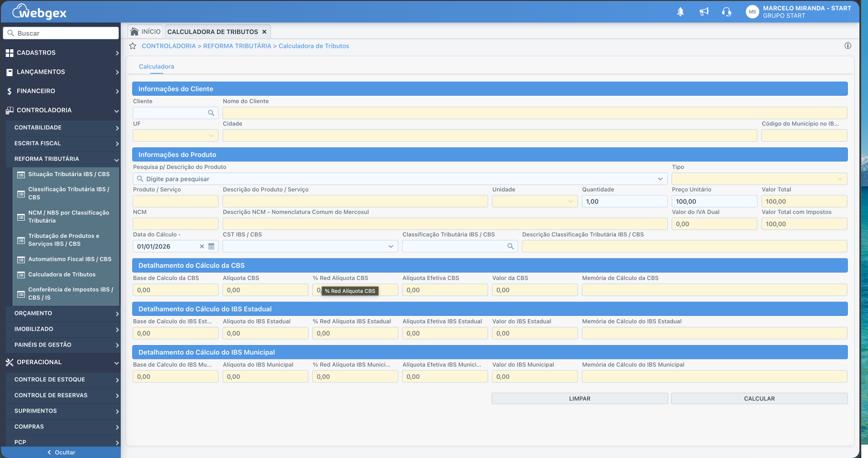This screenshot has height=458, width=868.
Task: Click the Valor do IBS Municipal field
Action: 535,377
